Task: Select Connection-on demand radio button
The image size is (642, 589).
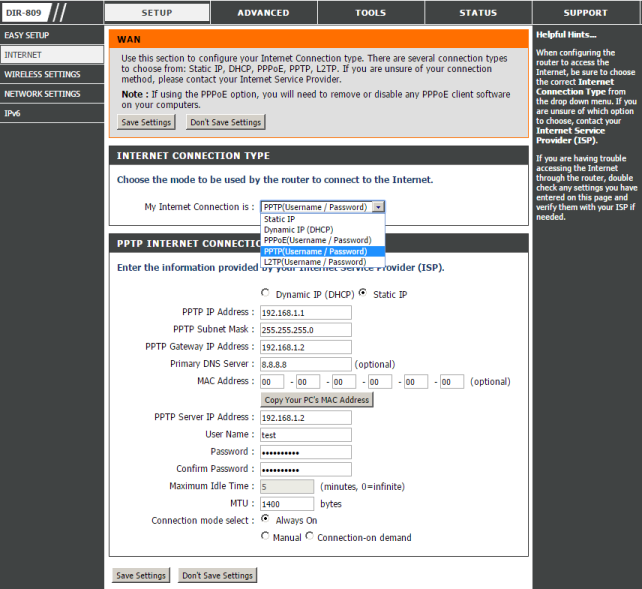Action: pyautogui.click(x=310, y=536)
